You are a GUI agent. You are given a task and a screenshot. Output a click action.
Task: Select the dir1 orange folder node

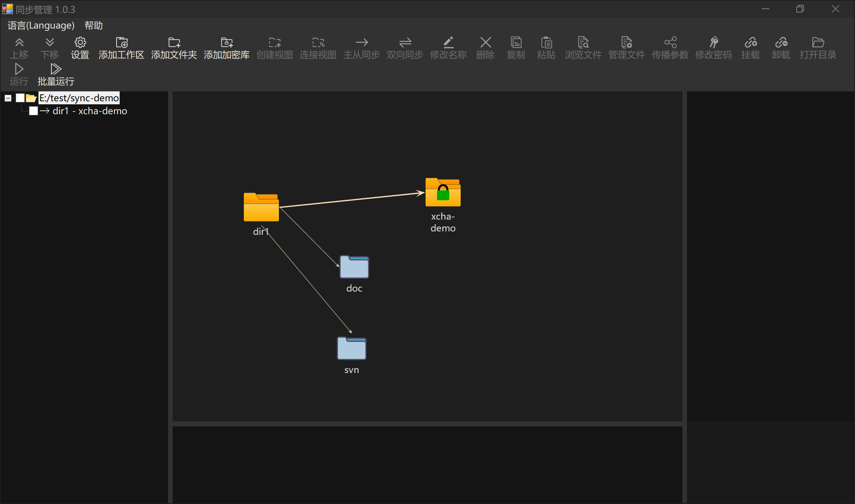pyautogui.click(x=261, y=207)
